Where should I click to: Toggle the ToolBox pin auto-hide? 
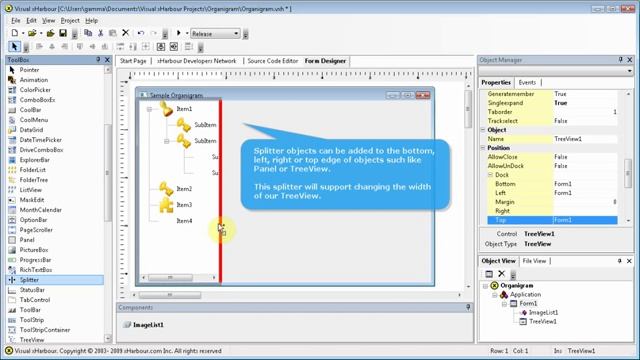coord(98,60)
